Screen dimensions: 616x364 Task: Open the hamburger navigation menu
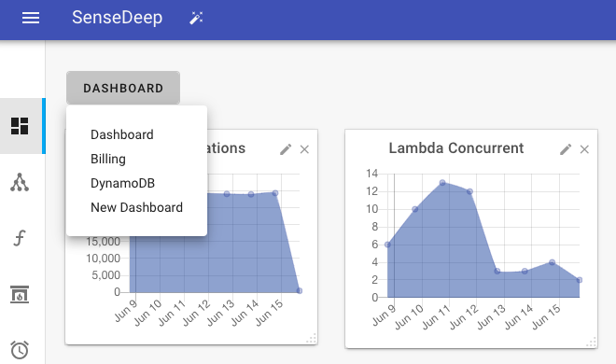[31, 18]
